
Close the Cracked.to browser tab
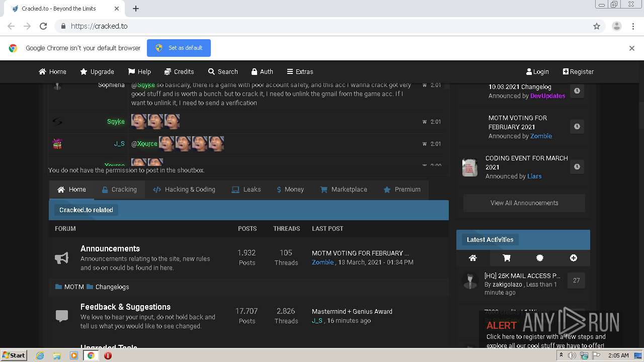pyautogui.click(x=117, y=9)
